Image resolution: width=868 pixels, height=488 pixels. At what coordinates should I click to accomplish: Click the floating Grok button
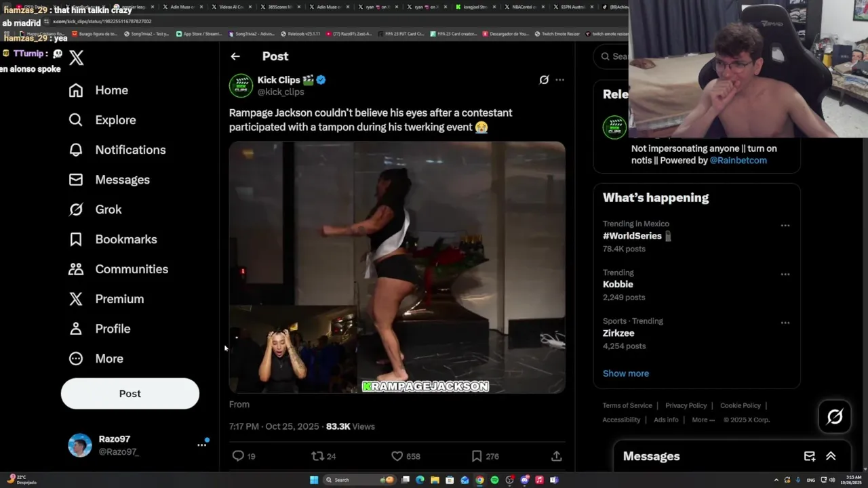point(835,417)
